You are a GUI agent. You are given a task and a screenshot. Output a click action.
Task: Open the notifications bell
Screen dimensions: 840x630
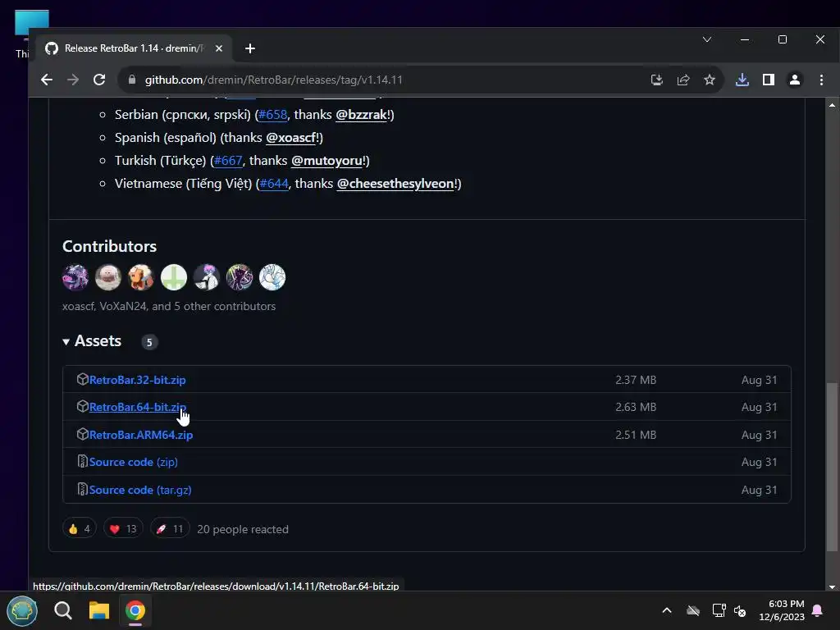pyautogui.click(x=818, y=610)
